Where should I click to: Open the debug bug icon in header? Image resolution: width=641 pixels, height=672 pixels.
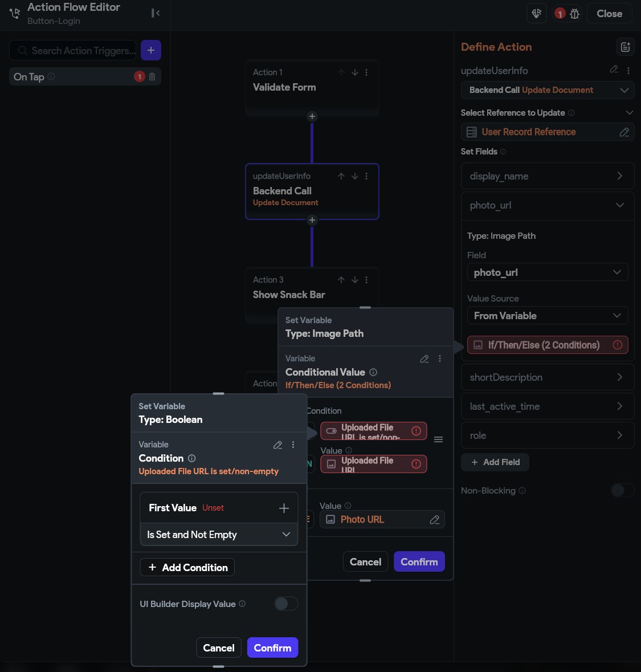(x=574, y=14)
